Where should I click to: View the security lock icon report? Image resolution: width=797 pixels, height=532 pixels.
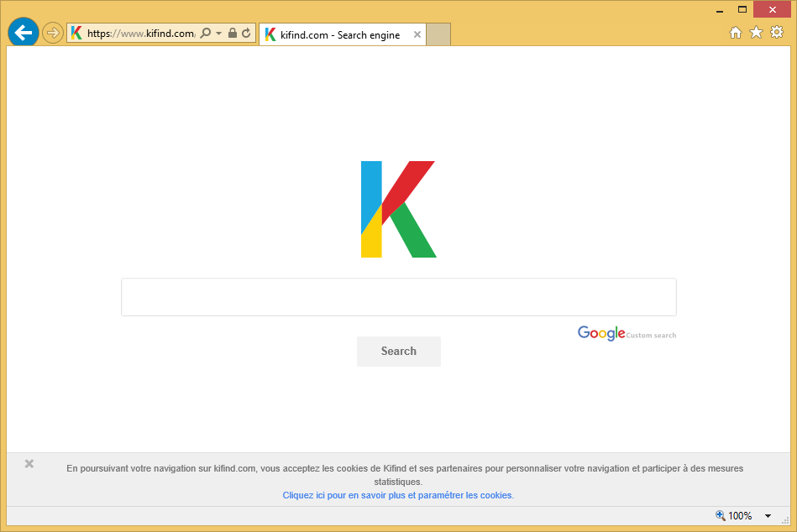click(x=233, y=34)
